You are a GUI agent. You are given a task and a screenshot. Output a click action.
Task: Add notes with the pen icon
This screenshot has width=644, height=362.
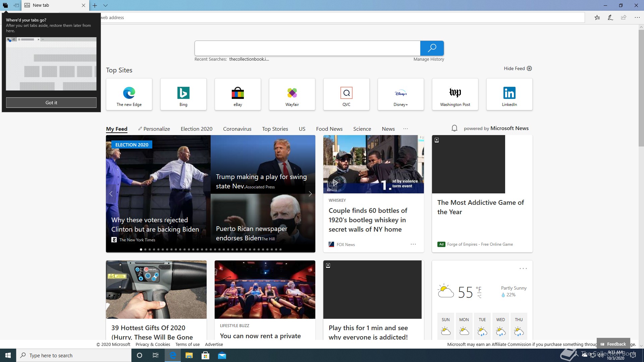(x=610, y=17)
